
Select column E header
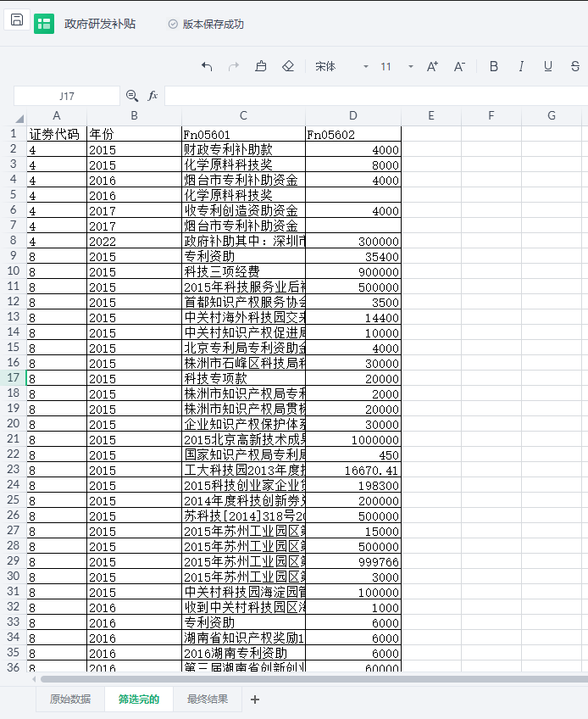click(430, 115)
